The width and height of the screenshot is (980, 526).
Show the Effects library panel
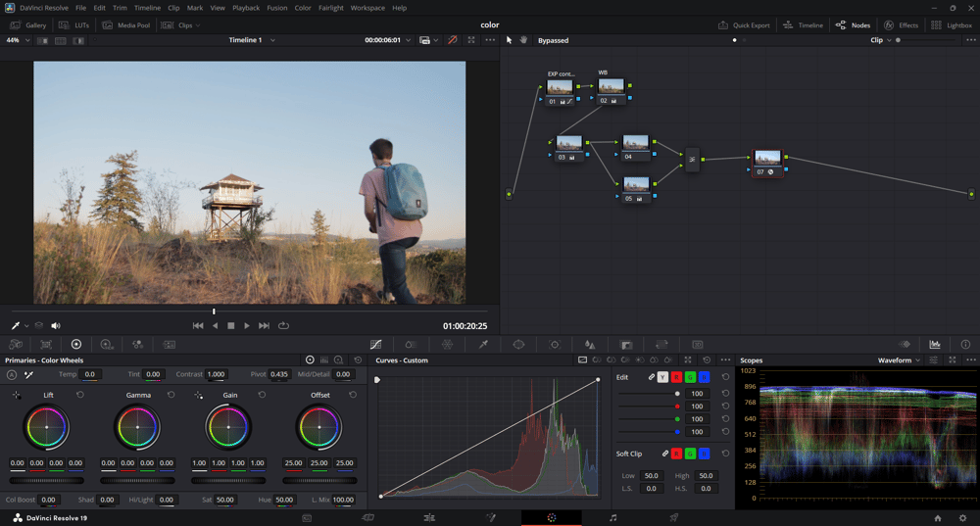pos(902,25)
